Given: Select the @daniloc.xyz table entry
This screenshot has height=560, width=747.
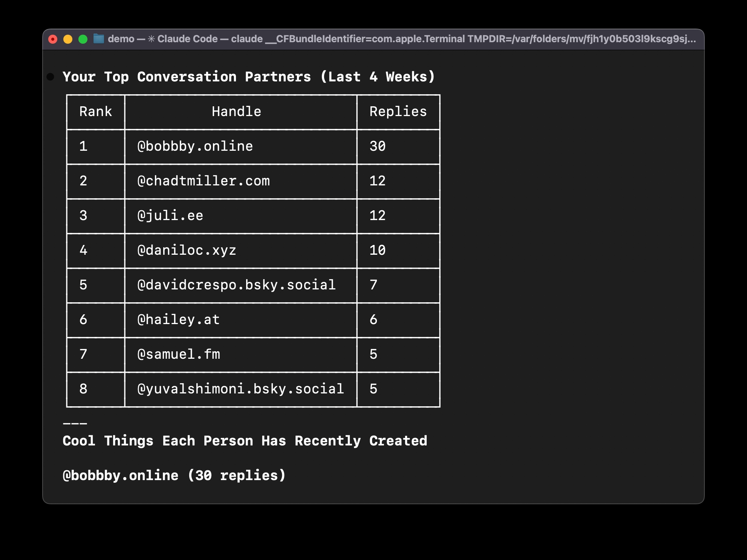Looking at the screenshot, I should [x=187, y=250].
